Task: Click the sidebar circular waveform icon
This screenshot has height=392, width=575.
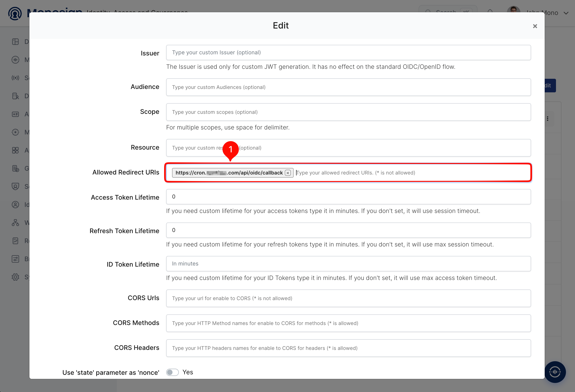Action: (x=15, y=60)
